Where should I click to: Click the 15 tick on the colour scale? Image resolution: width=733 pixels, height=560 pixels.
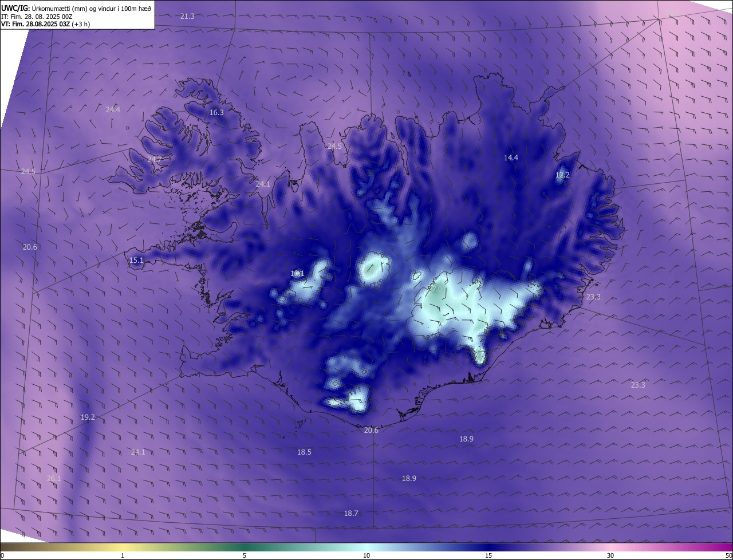(x=488, y=555)
